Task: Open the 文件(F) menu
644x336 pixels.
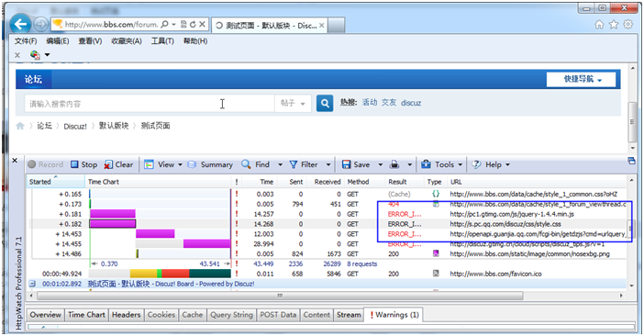Action: 26,41
